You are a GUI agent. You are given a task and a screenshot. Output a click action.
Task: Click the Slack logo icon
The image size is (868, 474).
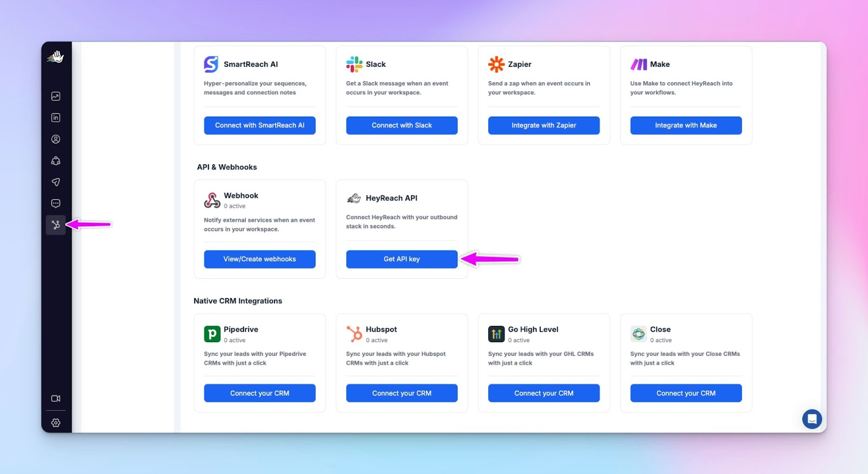tap(354, 64)
